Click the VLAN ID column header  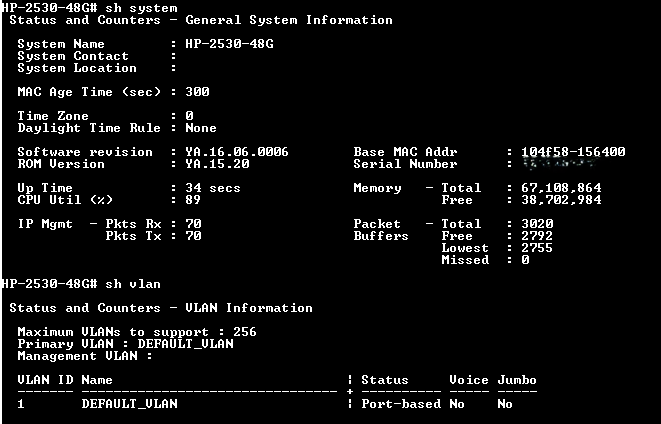(45, 380)
